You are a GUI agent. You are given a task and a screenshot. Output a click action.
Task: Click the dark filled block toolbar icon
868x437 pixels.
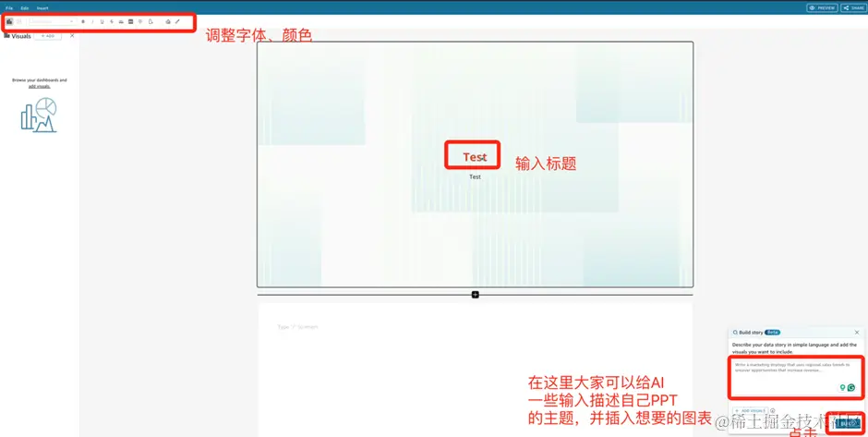pos(130,21)
